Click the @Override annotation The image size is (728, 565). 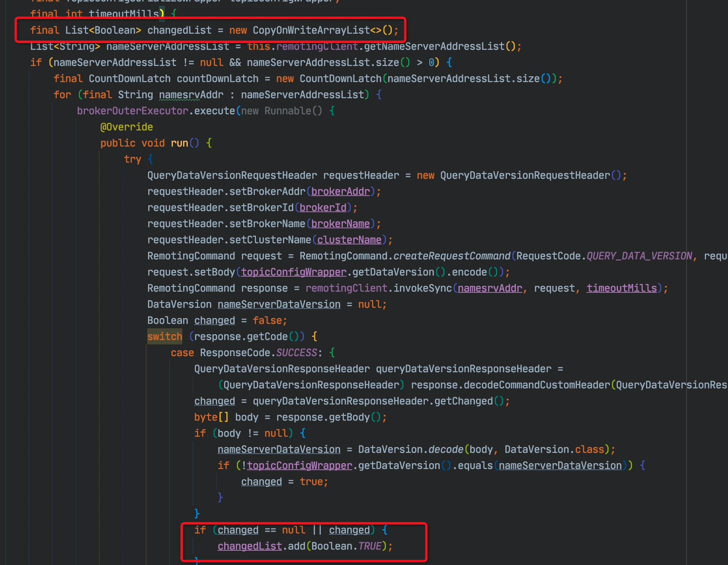point(126,126)
